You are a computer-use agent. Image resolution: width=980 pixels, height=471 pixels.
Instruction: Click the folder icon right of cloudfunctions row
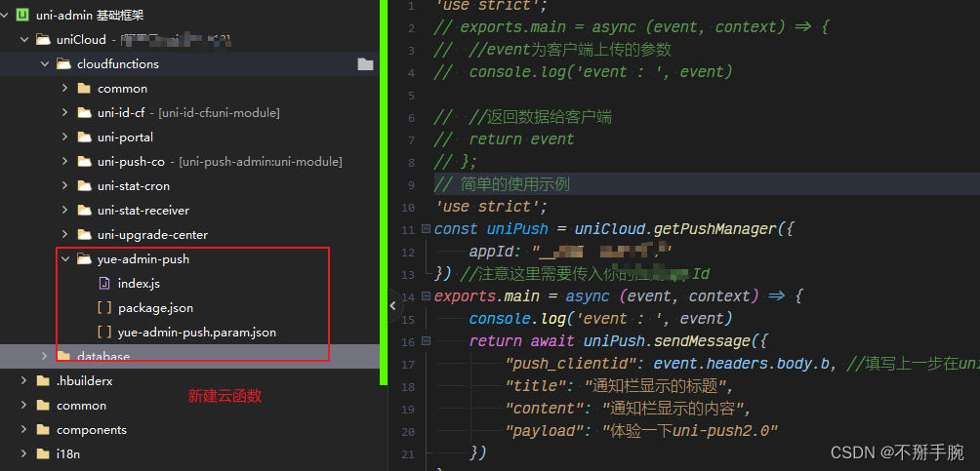coord(365,64)
